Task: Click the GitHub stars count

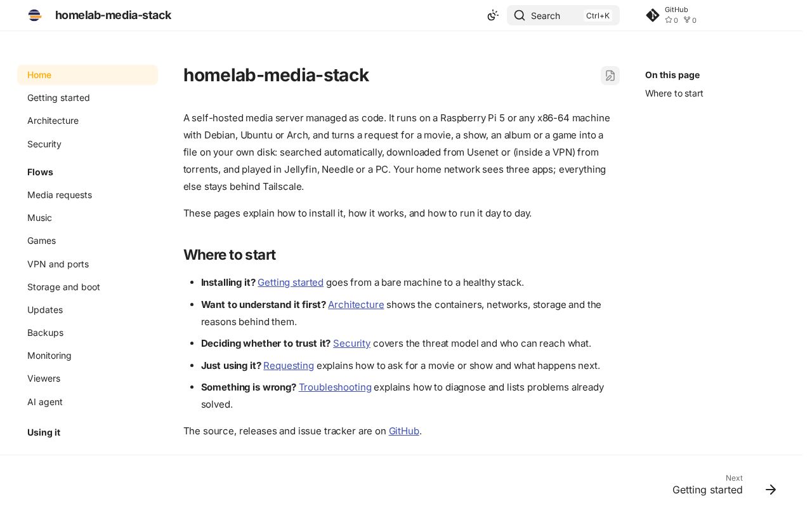Action: [672, 20]
